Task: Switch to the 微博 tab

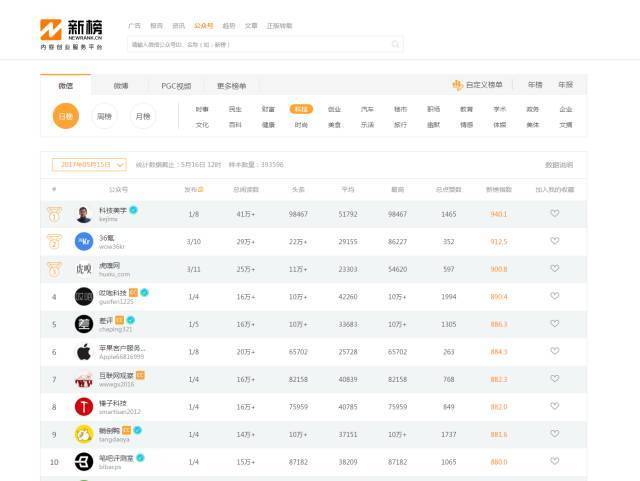Action: tap(120, 86)
